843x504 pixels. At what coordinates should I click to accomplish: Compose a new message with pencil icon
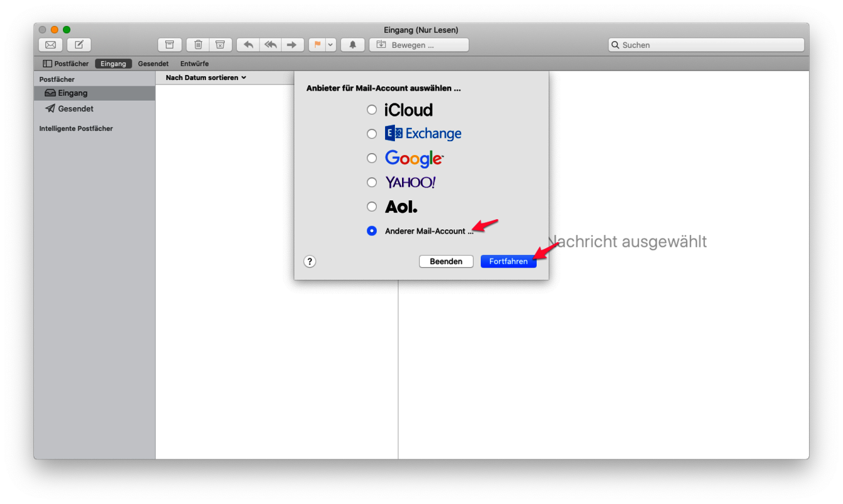point(79,45)
